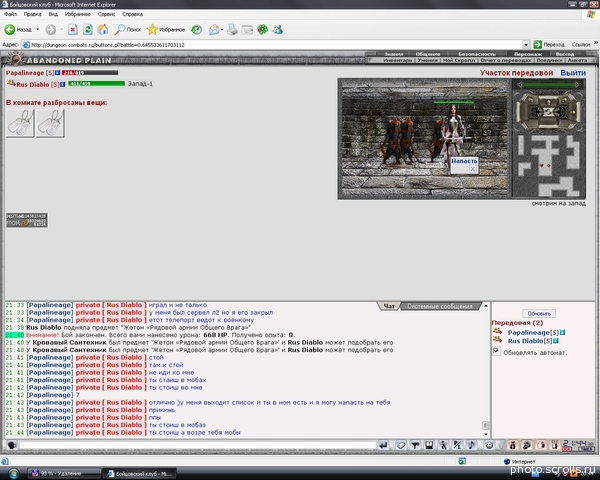This screenshot has width=600, height=480.
Task: Click the walking figure chat icon
Action: coord(443,445)
